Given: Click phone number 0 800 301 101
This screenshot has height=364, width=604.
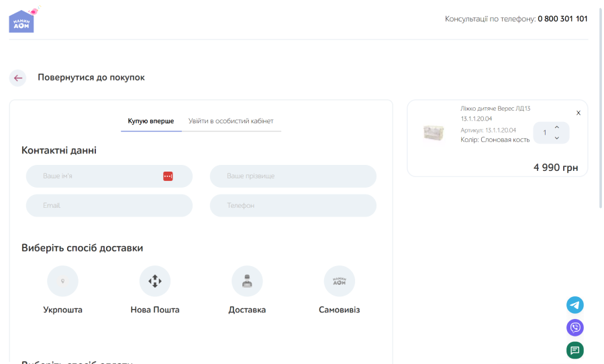Looking at the screenshot, I should tap(562, 19).
